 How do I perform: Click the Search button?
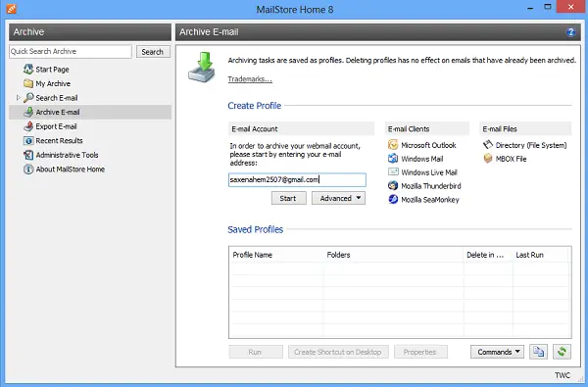153,52
